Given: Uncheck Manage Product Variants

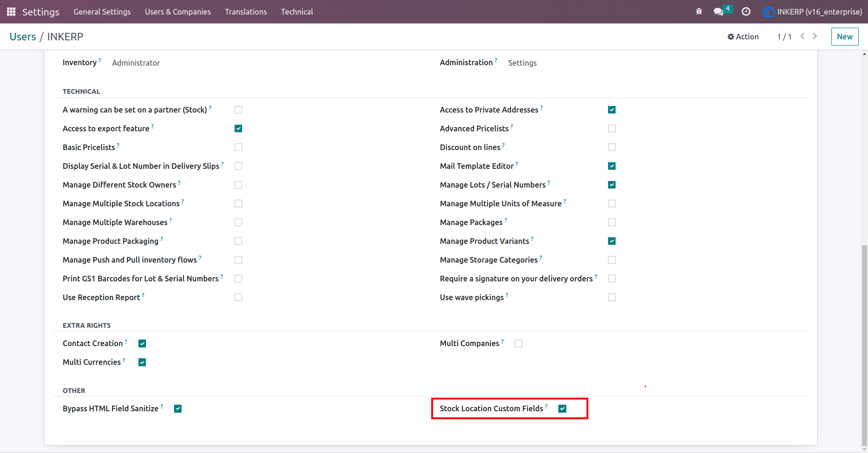Looking at the screenshot, I should [x=612, y=241].
